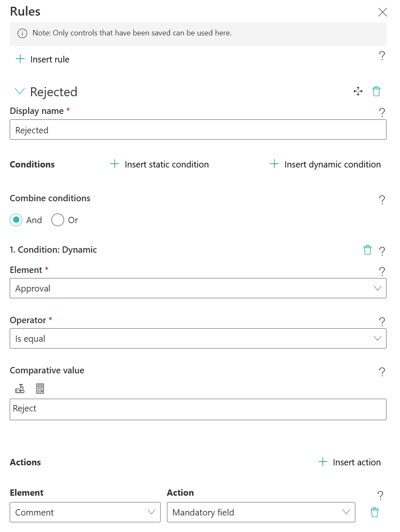Delete the Rejected rule with trash icon
The image size is (400, 532).
(x=376, y=91)
